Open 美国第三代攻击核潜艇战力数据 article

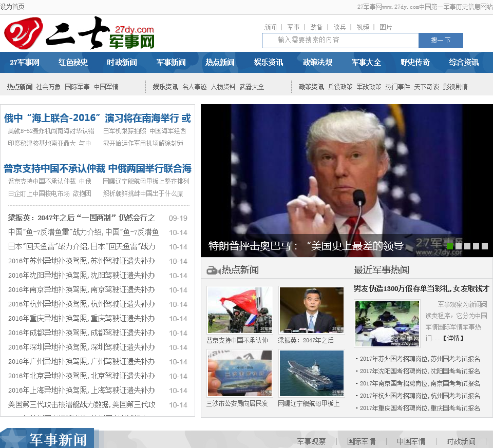pyautogui.click(x=82, y=405)
